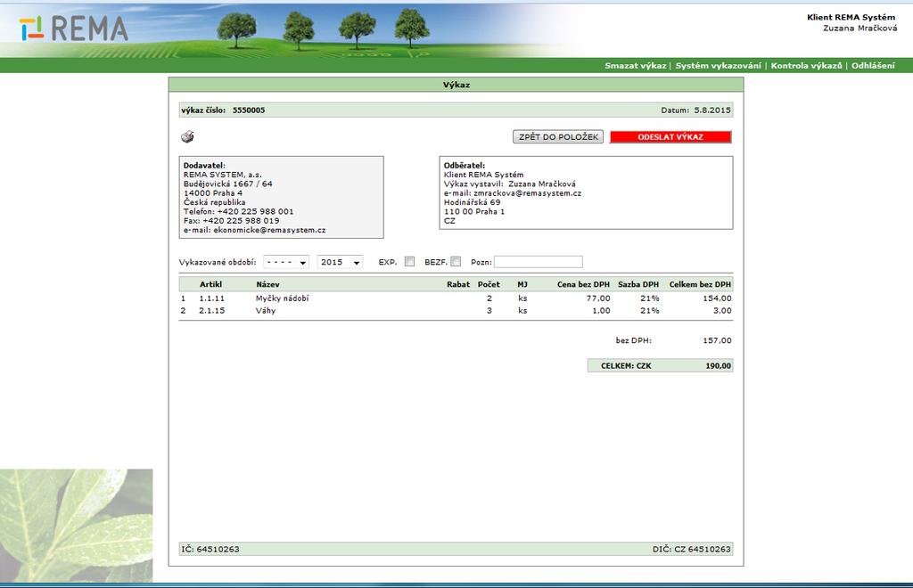Click the price value 77,00
Screen dimensions: 913x588
click(x=598, y=298)
